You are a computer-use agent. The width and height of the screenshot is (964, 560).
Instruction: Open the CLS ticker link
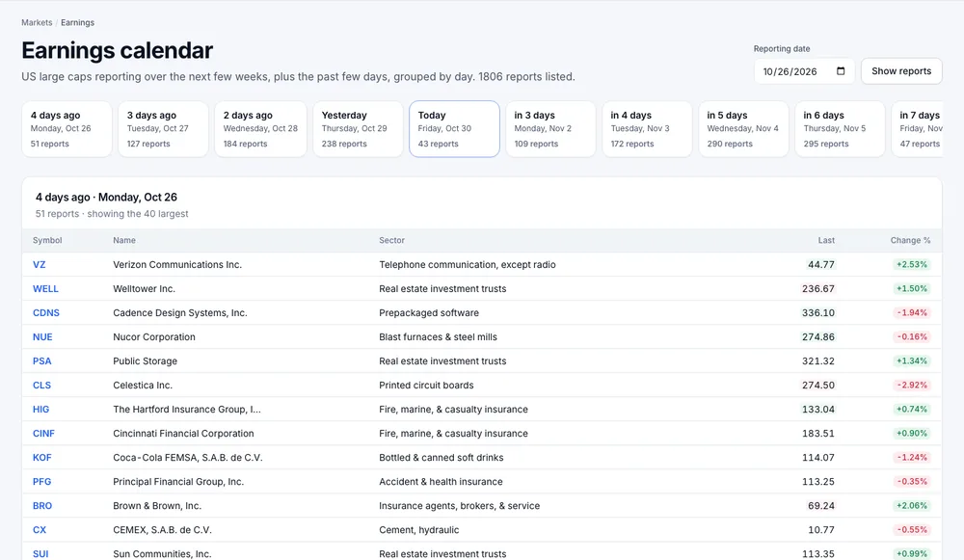coord(41,386)
